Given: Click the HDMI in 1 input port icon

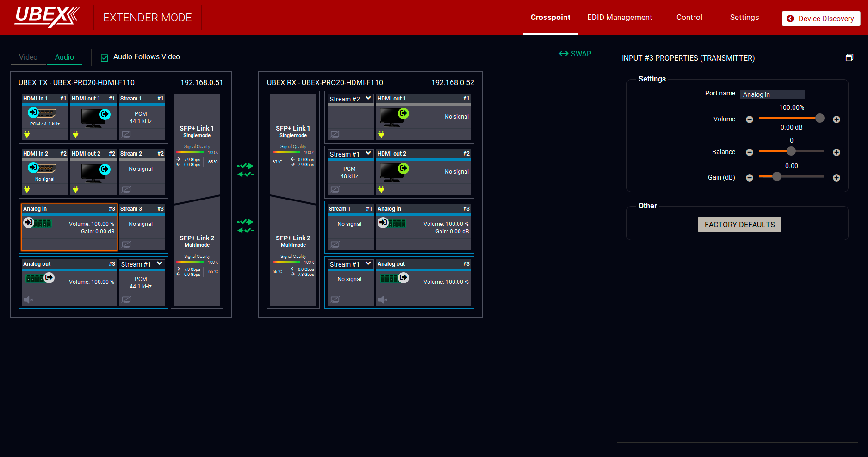Looking at the screenshot, I should coord(42,113).
